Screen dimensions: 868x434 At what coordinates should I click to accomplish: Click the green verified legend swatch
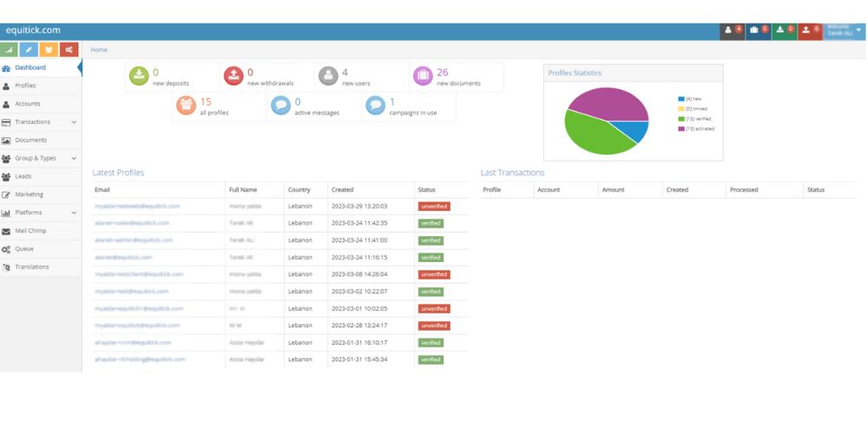click(681, 119)
